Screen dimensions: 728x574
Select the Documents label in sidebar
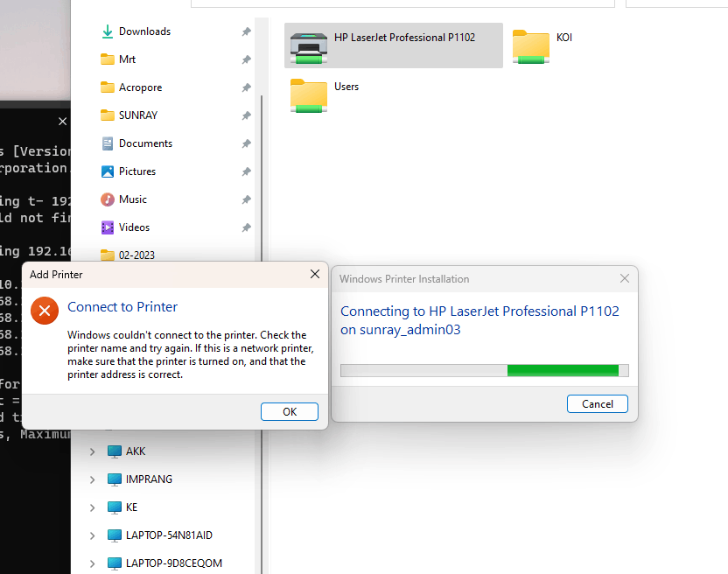[145, 143]
